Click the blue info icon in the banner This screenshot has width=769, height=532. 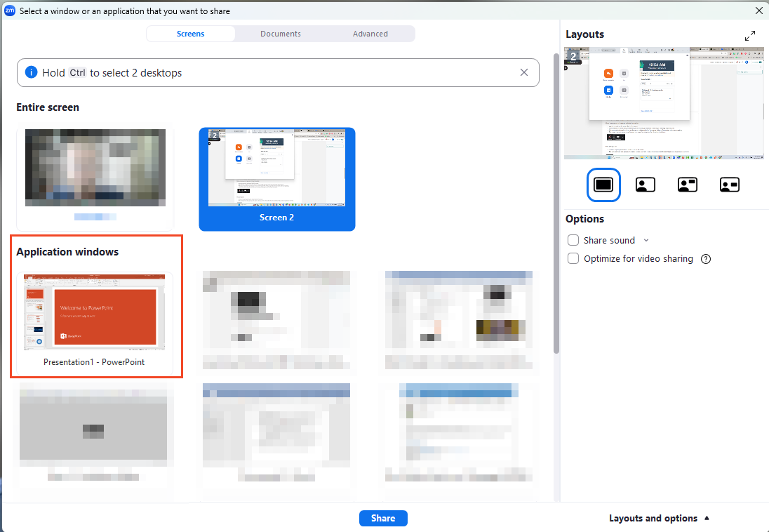[31, 72]
